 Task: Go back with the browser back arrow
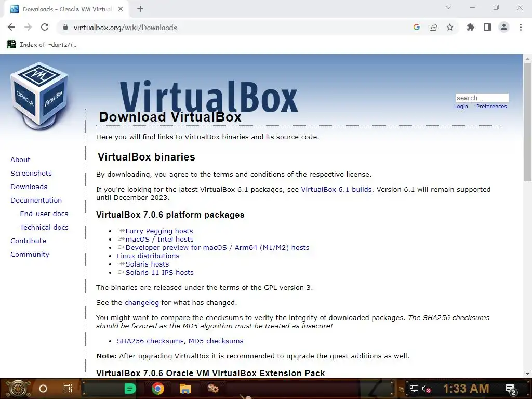11,28
